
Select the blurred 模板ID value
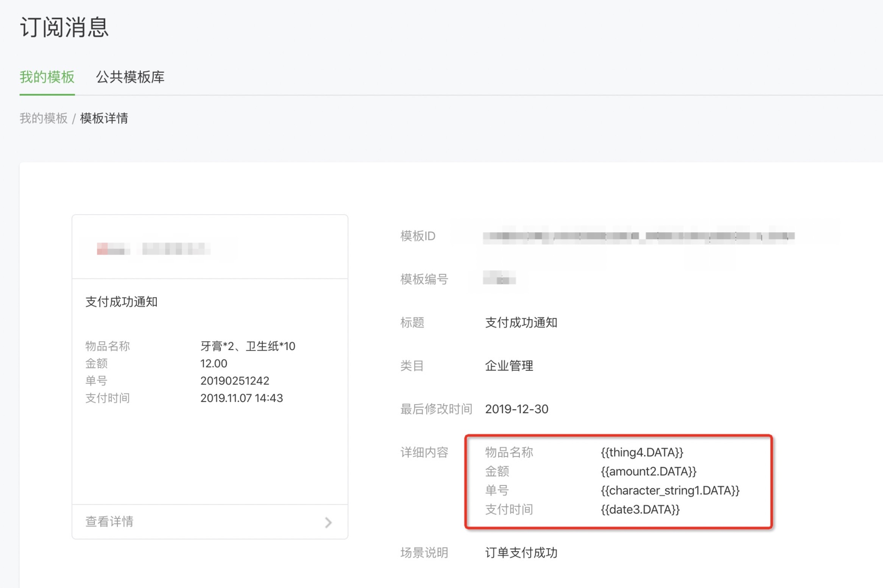click(638, 236)
